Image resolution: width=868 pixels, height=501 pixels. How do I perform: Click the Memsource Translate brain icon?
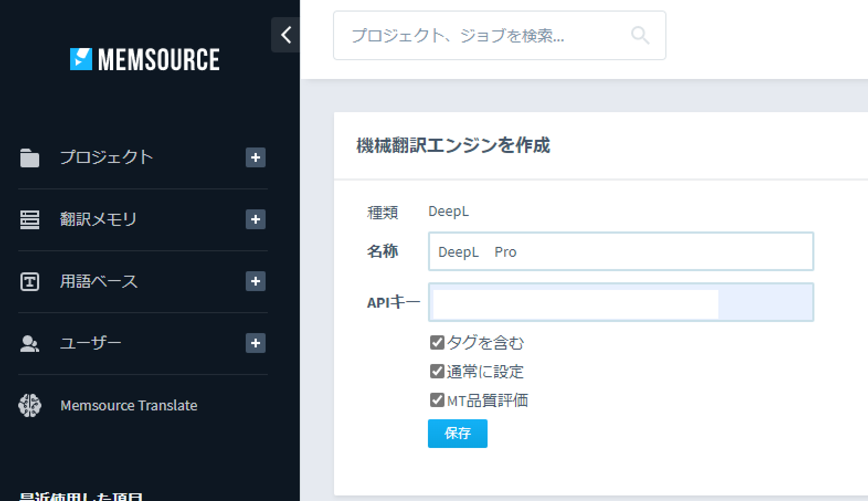click(x=30, y=405)
